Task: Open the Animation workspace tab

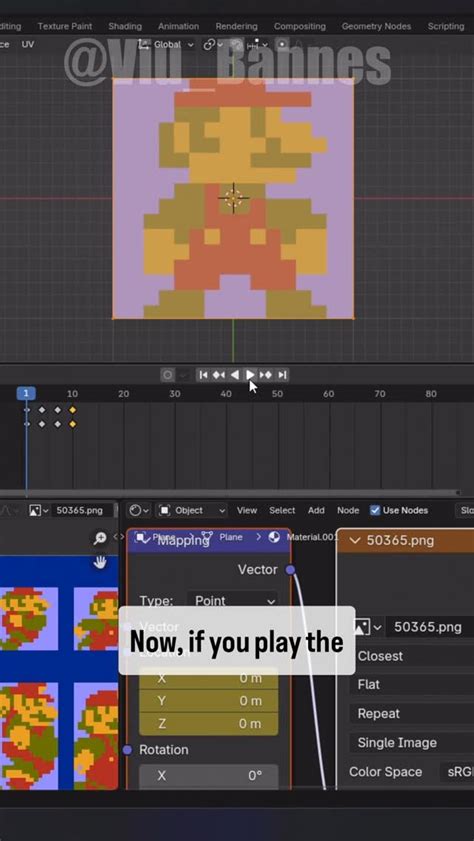Action: coord(178,26)
